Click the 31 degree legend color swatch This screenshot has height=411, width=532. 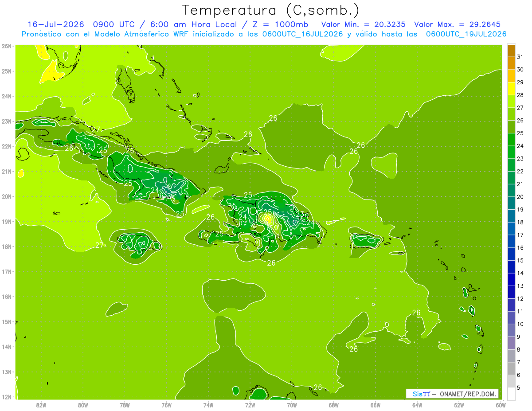[x=511, y=51]
